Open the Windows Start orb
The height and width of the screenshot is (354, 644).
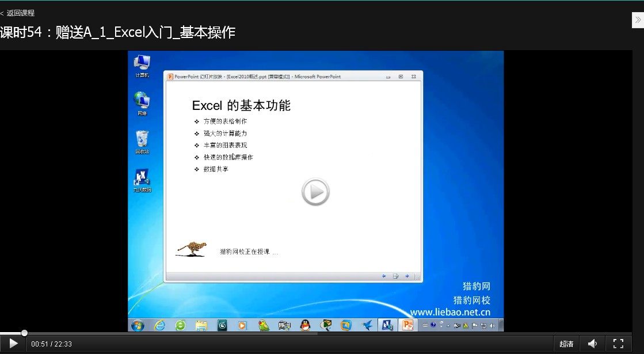point(138,325)
